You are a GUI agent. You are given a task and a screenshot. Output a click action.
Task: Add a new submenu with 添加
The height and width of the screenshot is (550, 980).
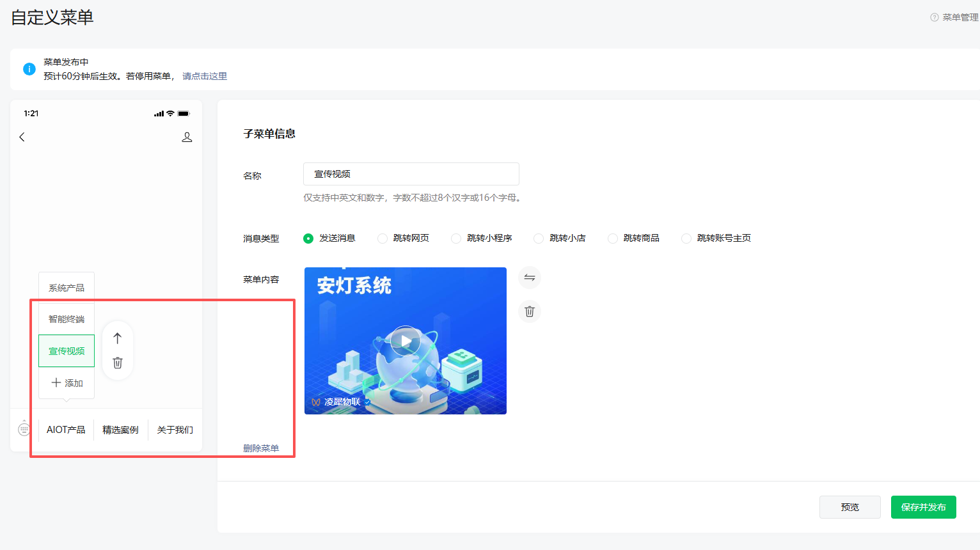[x=67, y=383]
